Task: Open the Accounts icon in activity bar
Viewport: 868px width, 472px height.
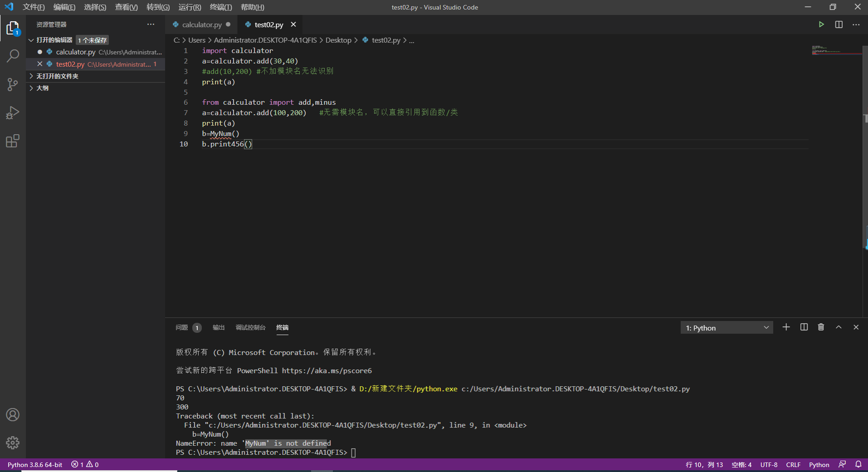Action: [x=13, y=415]
